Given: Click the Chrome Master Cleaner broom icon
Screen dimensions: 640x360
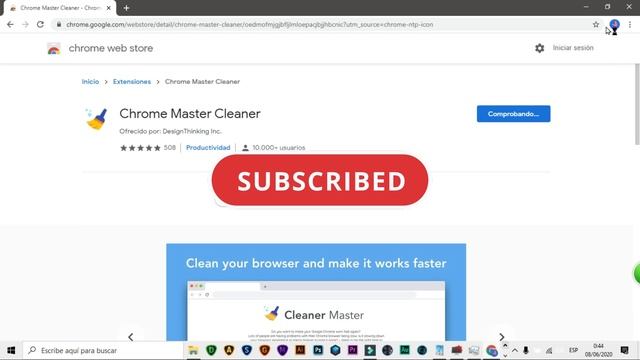Looking at the screenshot, I should pos(97,119).
